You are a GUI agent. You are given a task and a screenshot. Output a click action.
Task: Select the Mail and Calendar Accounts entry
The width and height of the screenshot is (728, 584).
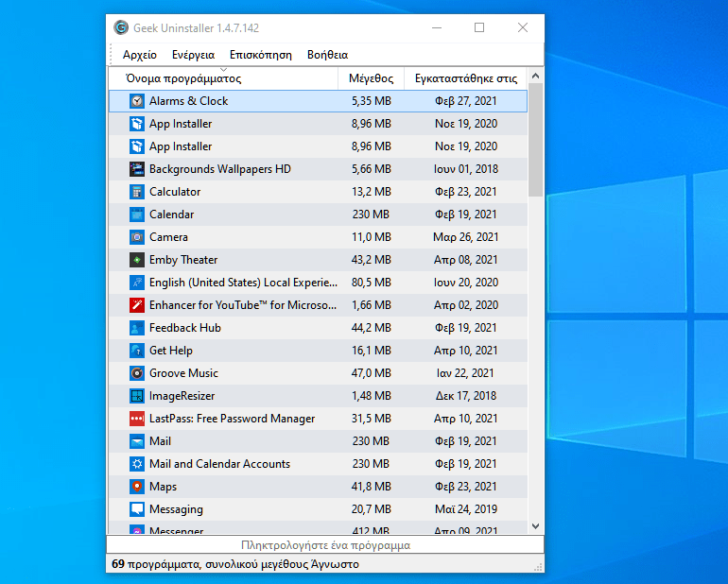point(318,464)
